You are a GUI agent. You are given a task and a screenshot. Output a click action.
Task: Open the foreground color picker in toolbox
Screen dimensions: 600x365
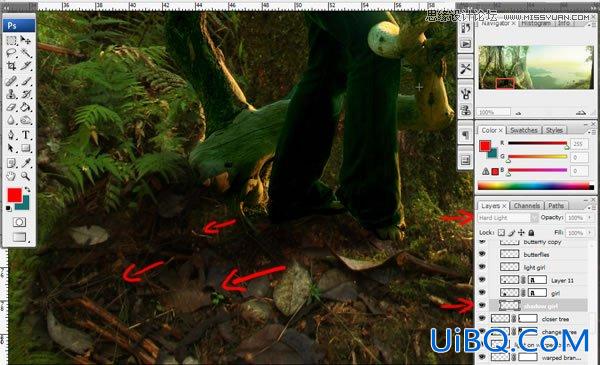click(15, 195)
